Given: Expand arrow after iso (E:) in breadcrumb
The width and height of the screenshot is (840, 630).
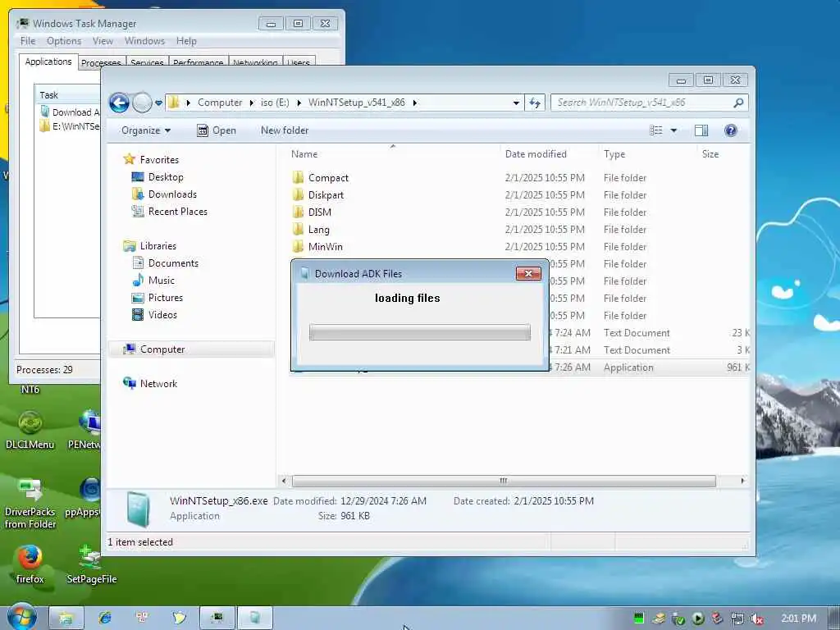Looking at the screenshot, I should [299, 103].
